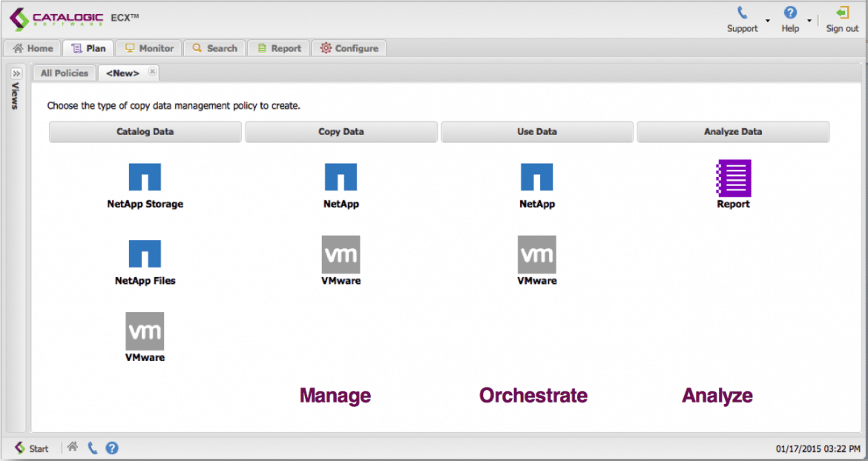Select VMware icon under Catalog Data

point(145,331)
